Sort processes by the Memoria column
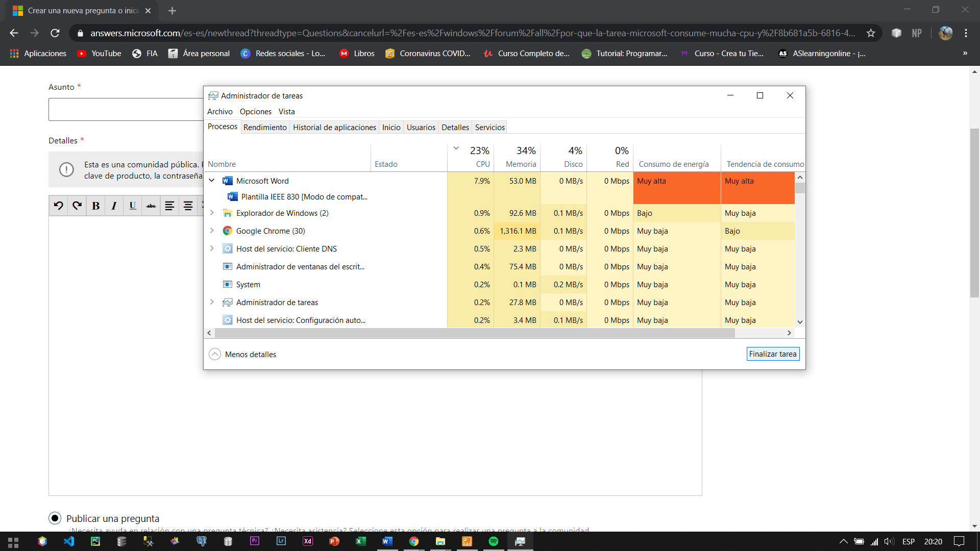The height and width of the screenshot is (551, 980). pyautogui.click(x=517, y=157)
